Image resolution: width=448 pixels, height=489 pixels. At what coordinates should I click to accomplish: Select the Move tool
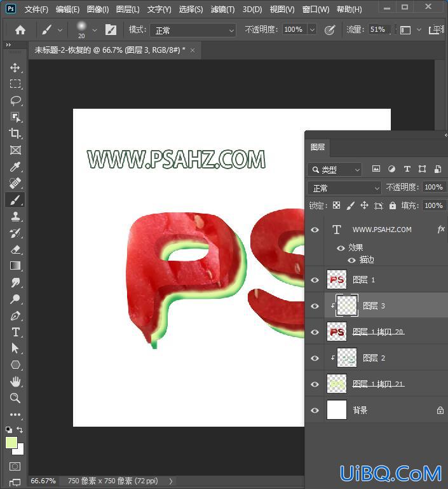pos(15,67)
